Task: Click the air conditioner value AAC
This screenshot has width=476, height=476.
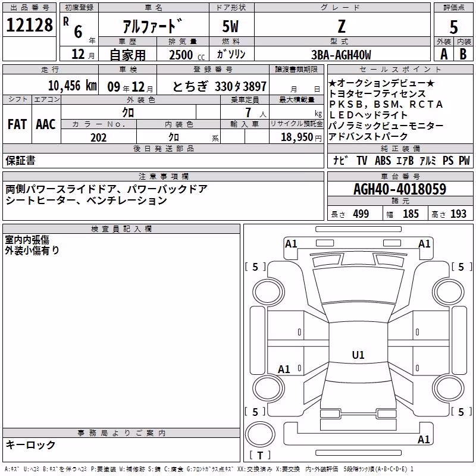Action: (x=46, y=124)
